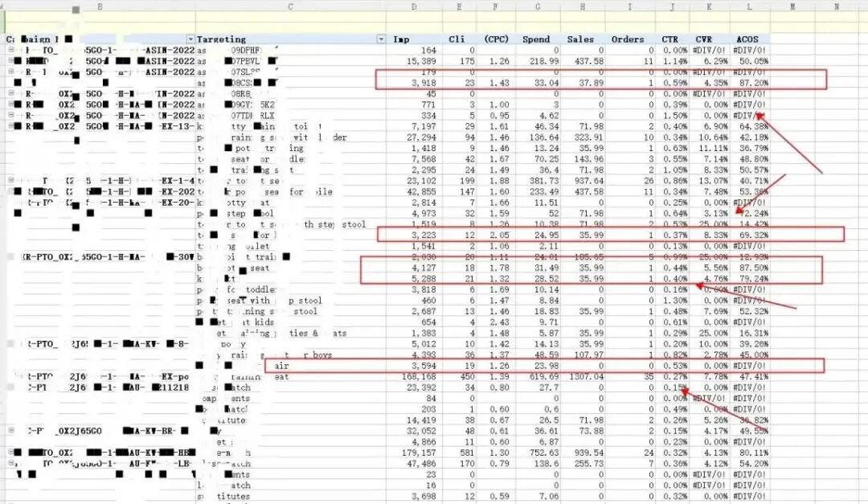Click the CTR header cell

(669, 39)
